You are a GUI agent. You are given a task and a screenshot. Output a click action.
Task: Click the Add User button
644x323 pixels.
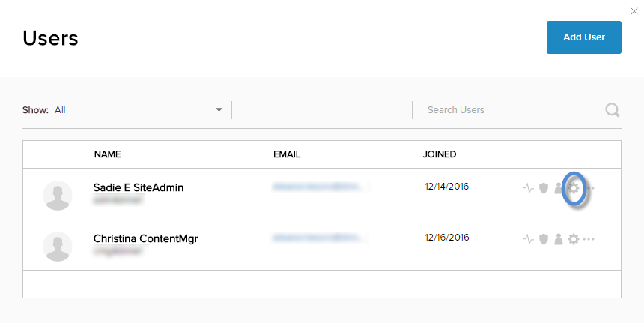[x=584, y=37]
